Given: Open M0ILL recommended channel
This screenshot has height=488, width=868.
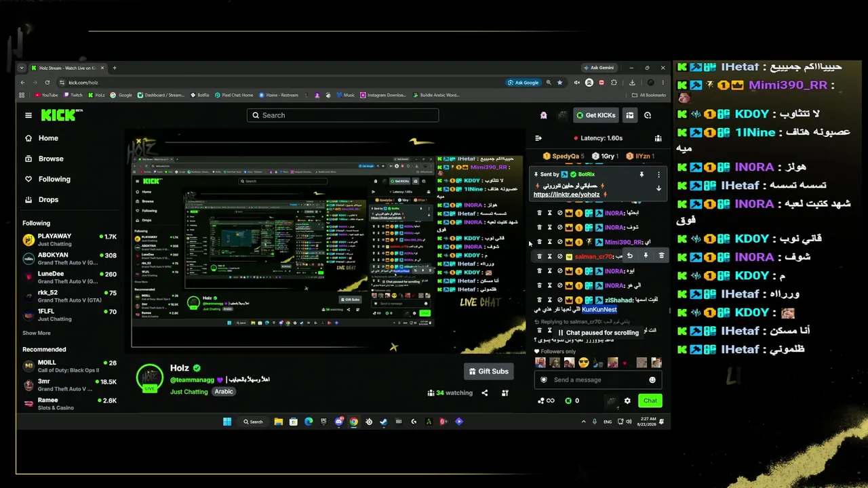Looking at the screenshot, I should (x=70, y=366).
